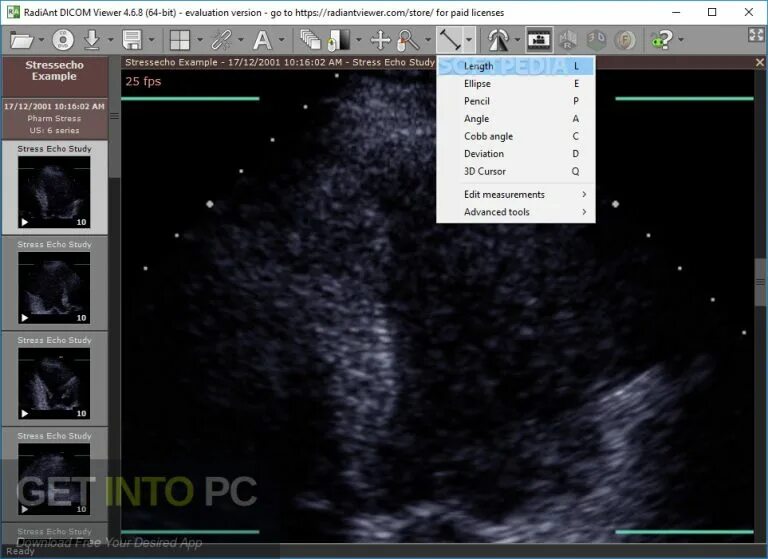
Task: Choose Cobb angle from the measurement menu
Action: 516,136
